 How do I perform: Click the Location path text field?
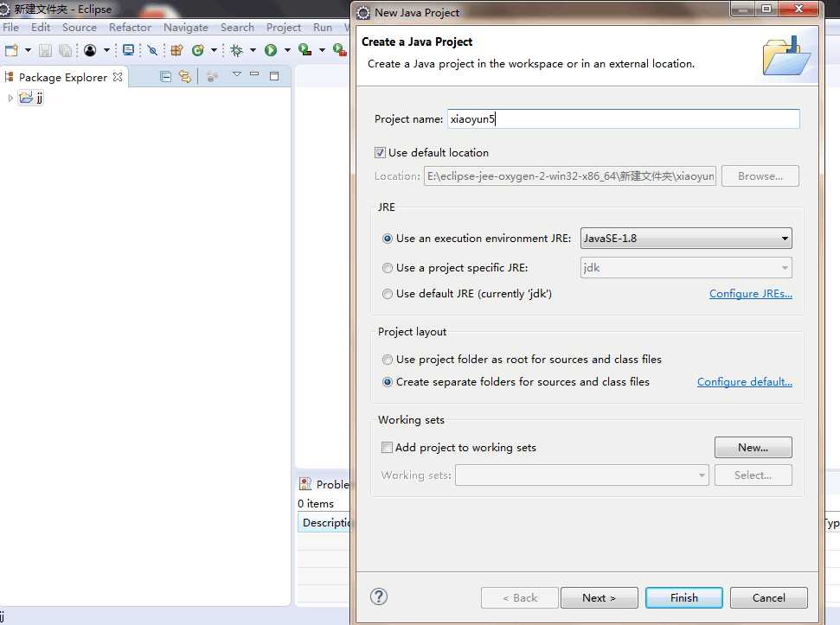click(570, 176)
